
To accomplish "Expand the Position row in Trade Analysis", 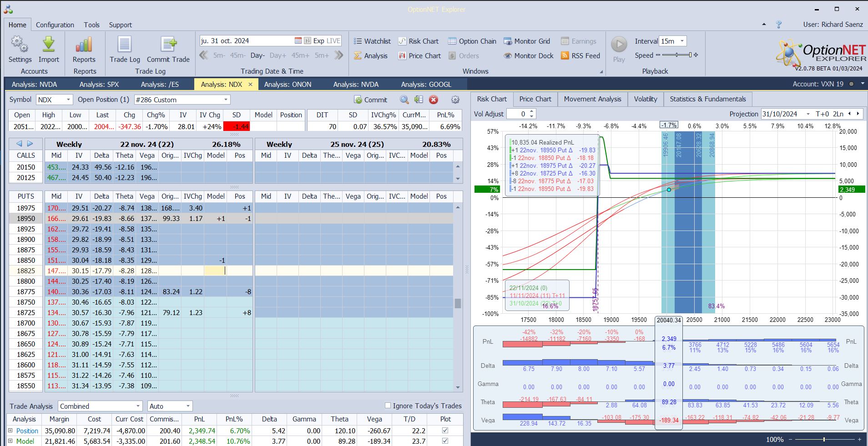I will (x=10, y=431).
